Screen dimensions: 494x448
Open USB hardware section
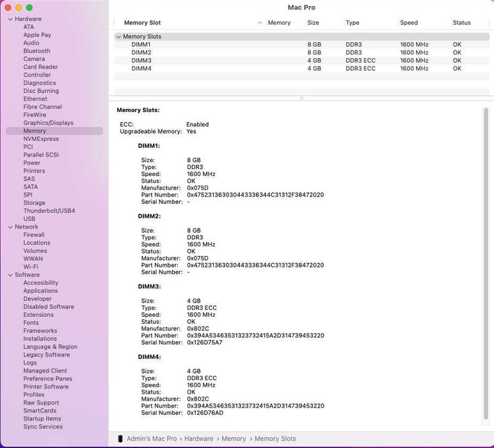(29, 219)
